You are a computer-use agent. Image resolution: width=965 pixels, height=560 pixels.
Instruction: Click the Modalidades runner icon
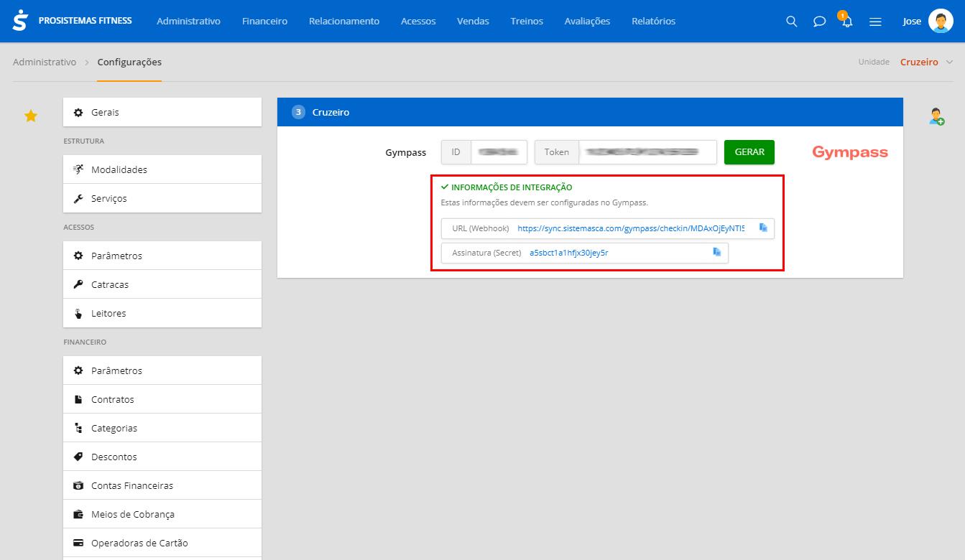click(x=78, y=169)
